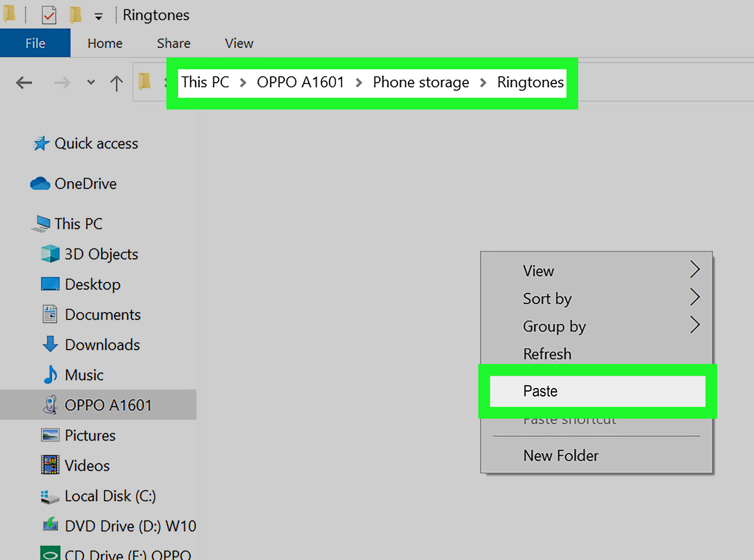Screen dimensions: 754x560
Task: Click the submenu arrow beside View
Action: coord(695,270)
